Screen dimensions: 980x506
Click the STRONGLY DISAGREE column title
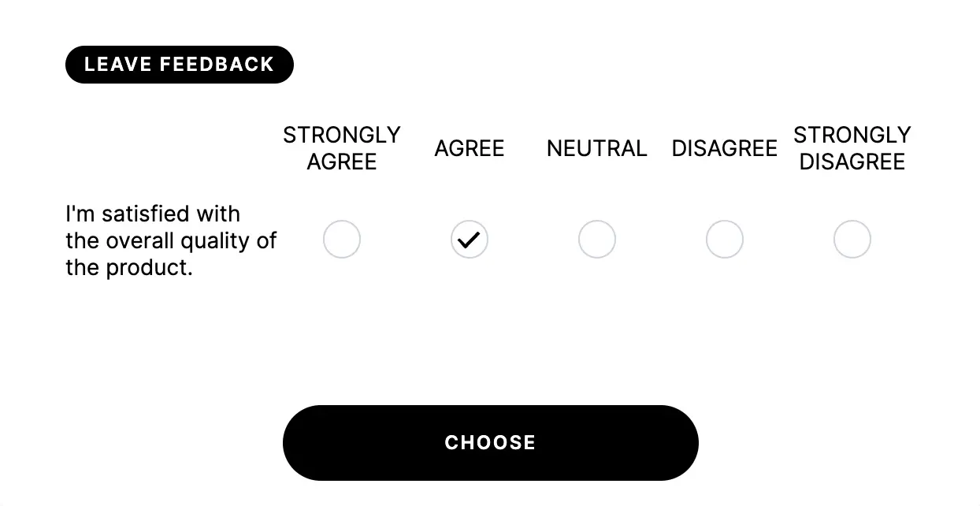[x=852, y=148]
